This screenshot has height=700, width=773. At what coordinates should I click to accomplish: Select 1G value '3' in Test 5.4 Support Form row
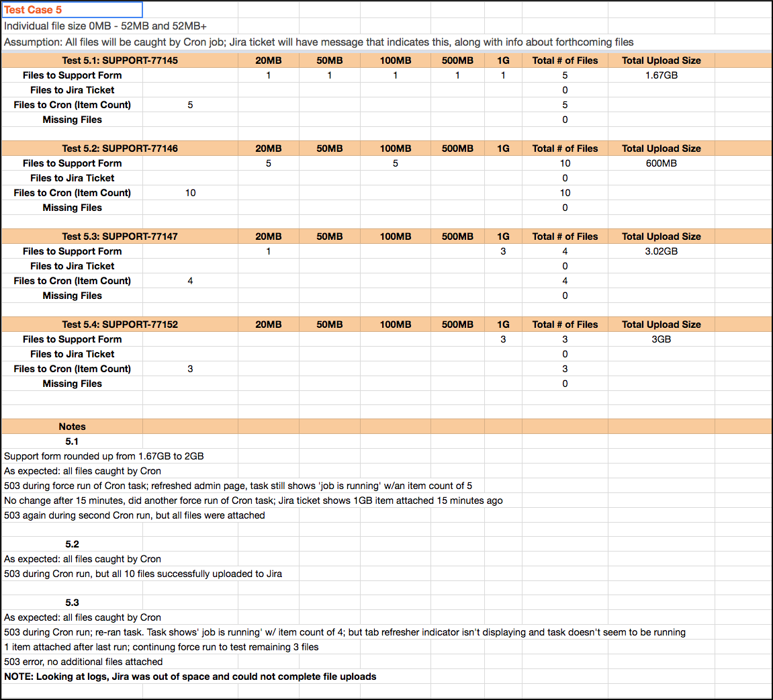click(503, 339)
